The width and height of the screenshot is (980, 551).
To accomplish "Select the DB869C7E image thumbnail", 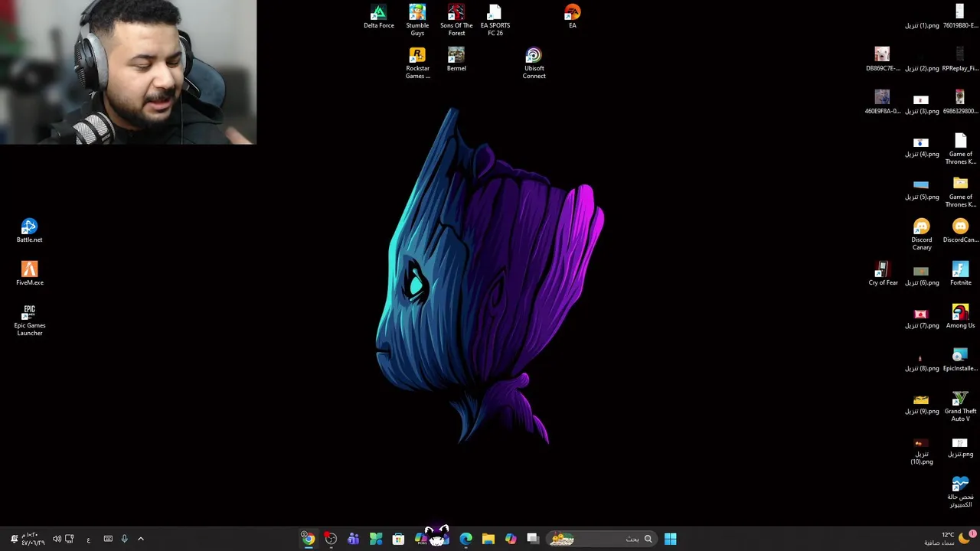I will [x=883, y=60].
